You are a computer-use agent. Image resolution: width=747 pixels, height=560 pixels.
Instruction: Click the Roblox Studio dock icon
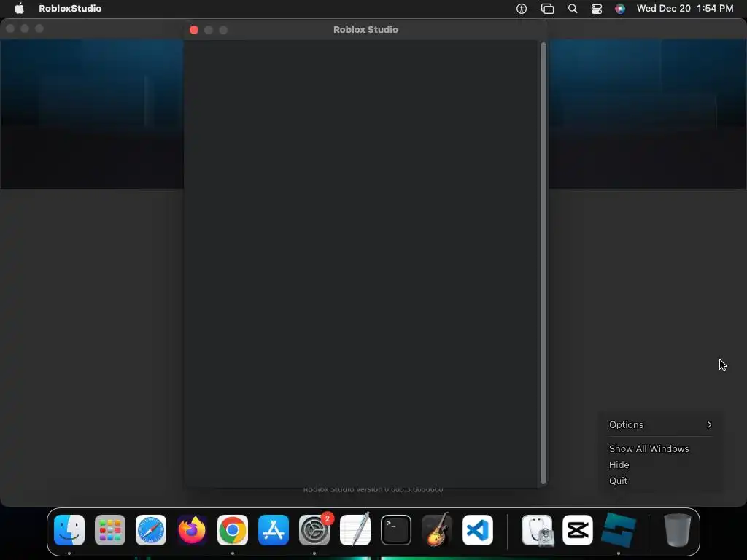coord(619,530)
